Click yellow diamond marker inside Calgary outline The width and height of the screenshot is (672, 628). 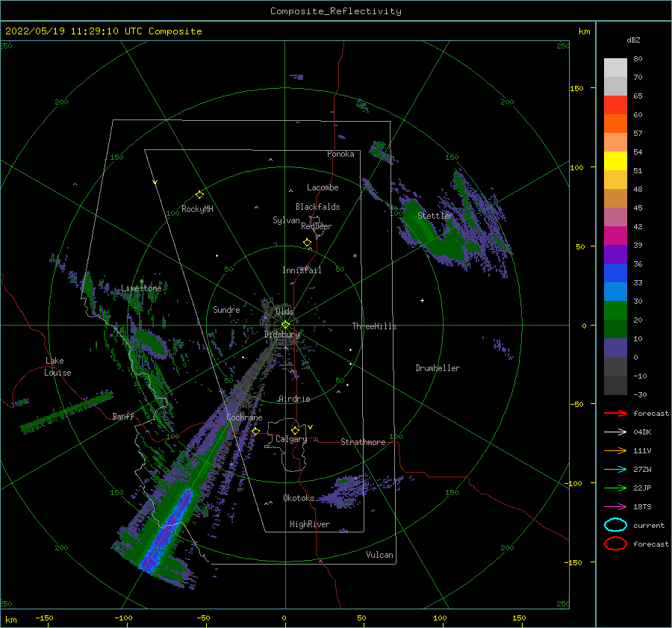(295, 430)
